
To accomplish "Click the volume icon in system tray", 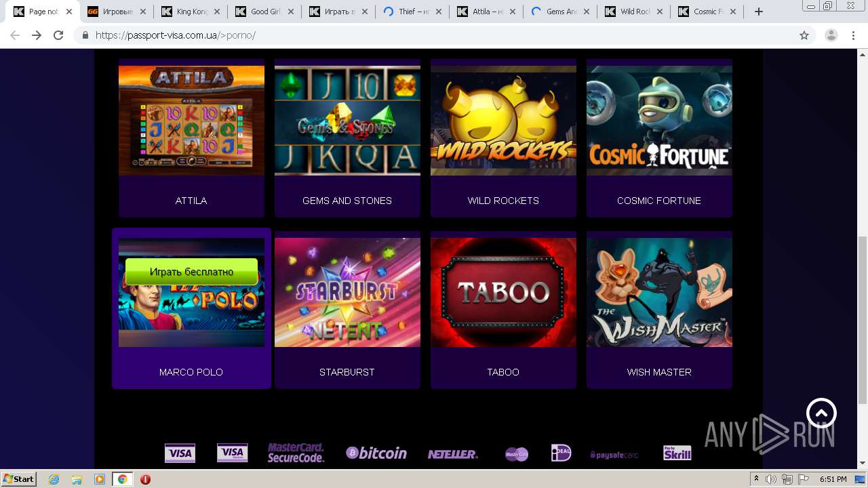I will [771, 479].
